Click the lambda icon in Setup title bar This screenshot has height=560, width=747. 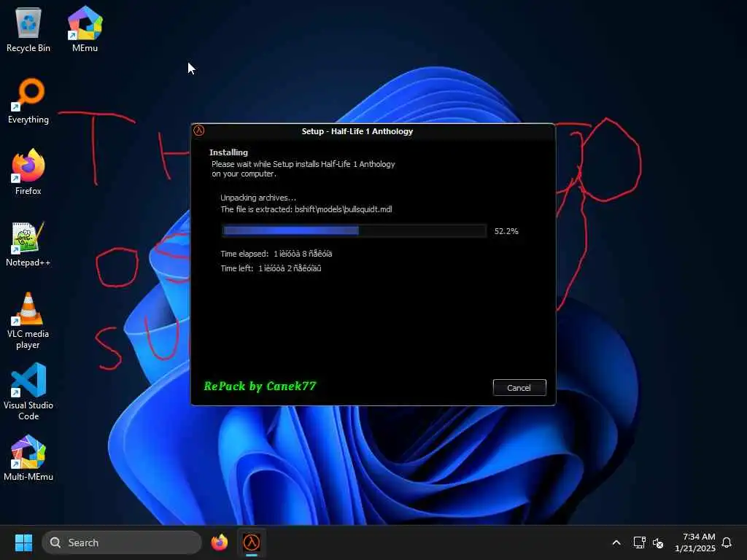(198, 131)
